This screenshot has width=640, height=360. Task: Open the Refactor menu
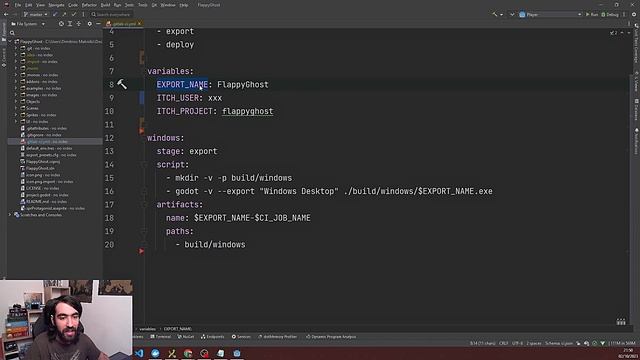point(89,5)
